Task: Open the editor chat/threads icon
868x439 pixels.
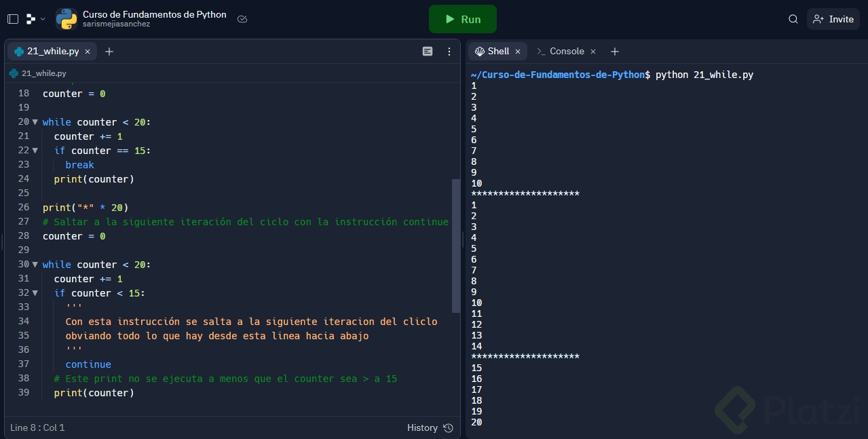Action: pos(428,52)
